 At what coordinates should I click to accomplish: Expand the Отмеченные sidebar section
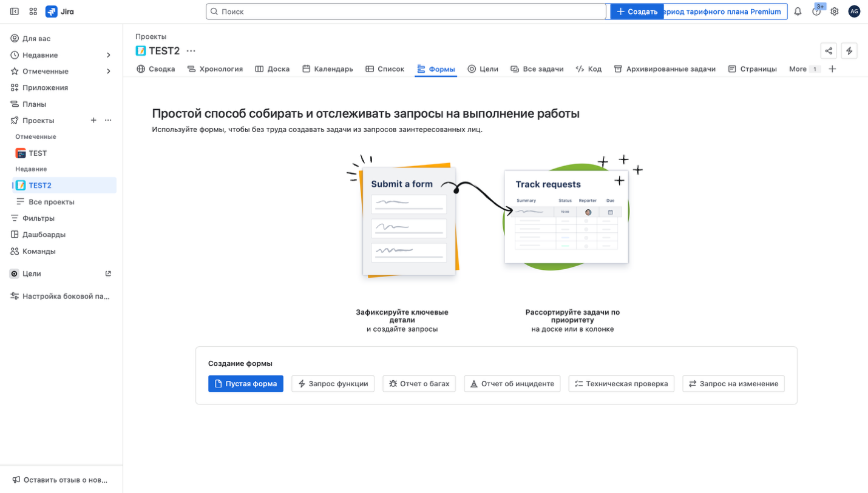pos(109,72)
